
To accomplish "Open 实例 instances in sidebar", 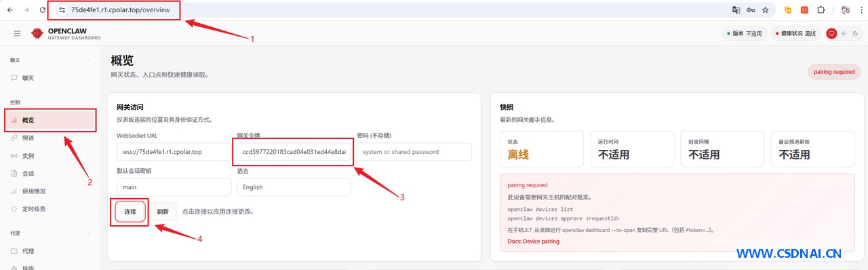I will [49, 155].
